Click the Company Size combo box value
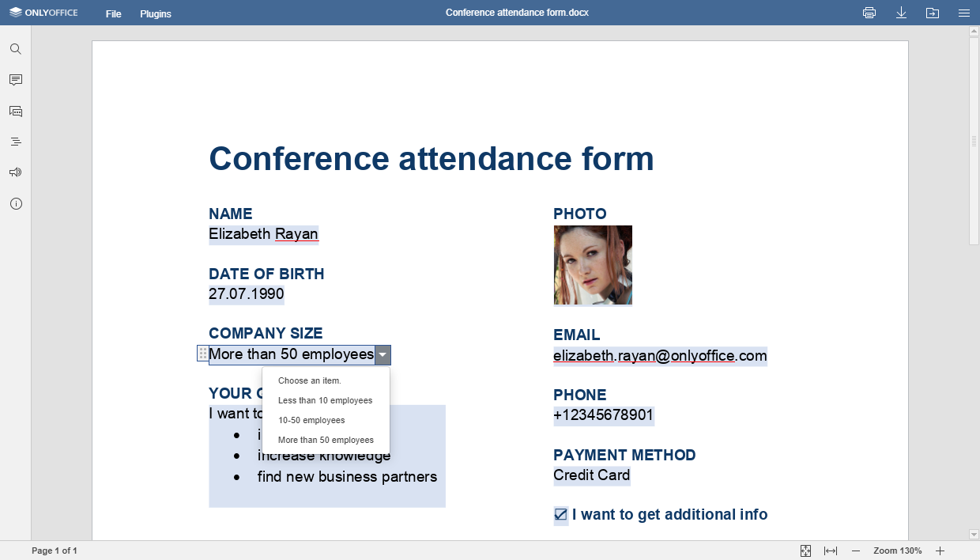This screenshot has height=560, width=980. tap(292, 354)
